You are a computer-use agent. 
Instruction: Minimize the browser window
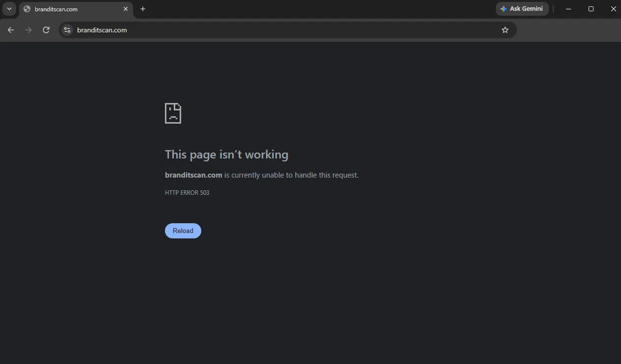[x=568, y=9]
